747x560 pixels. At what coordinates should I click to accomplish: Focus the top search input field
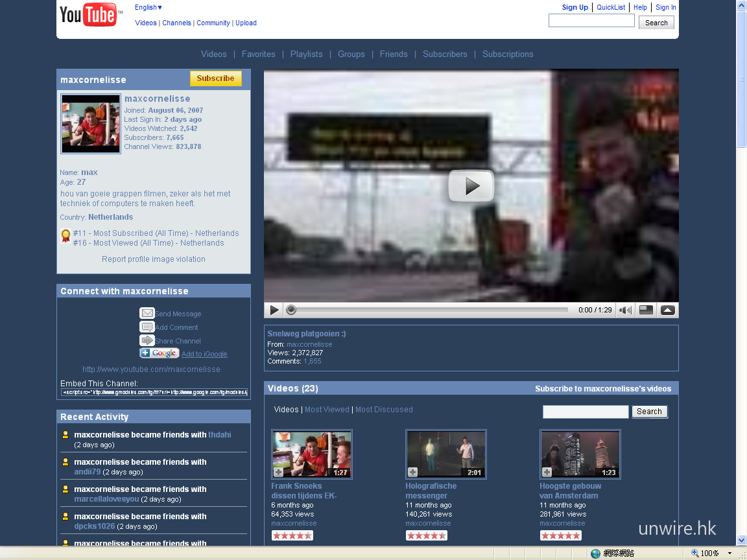coord(591,21)
